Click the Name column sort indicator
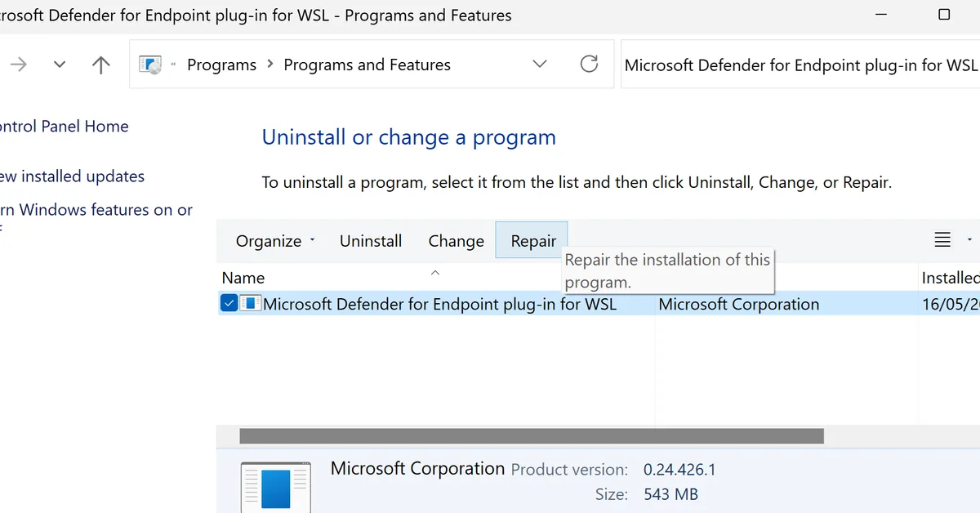 tap(435, 272)
